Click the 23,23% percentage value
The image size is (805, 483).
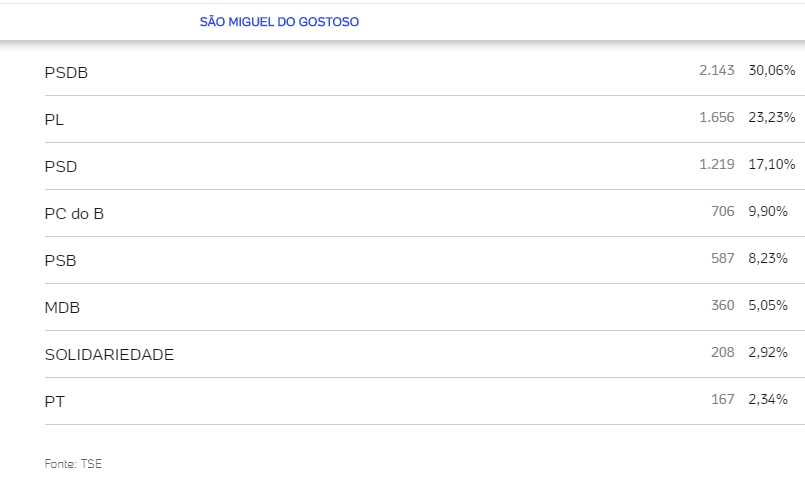coord(771,118)
